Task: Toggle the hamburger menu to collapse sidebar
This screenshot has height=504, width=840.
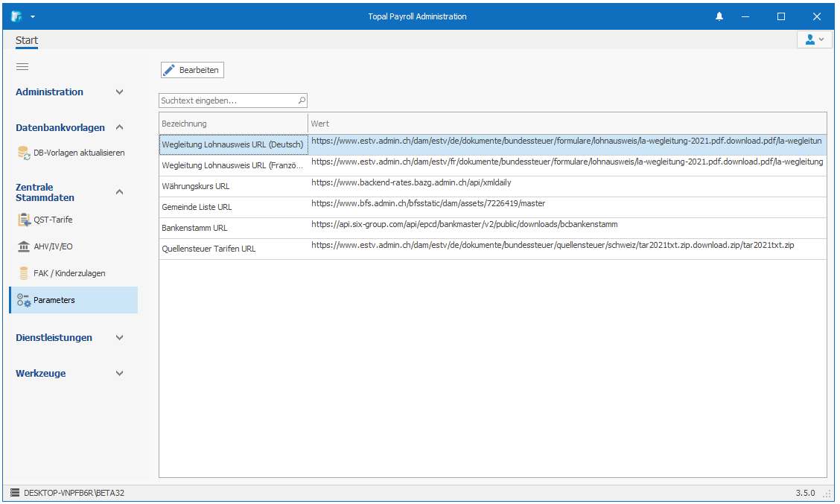Action: [x=22, y=67]
